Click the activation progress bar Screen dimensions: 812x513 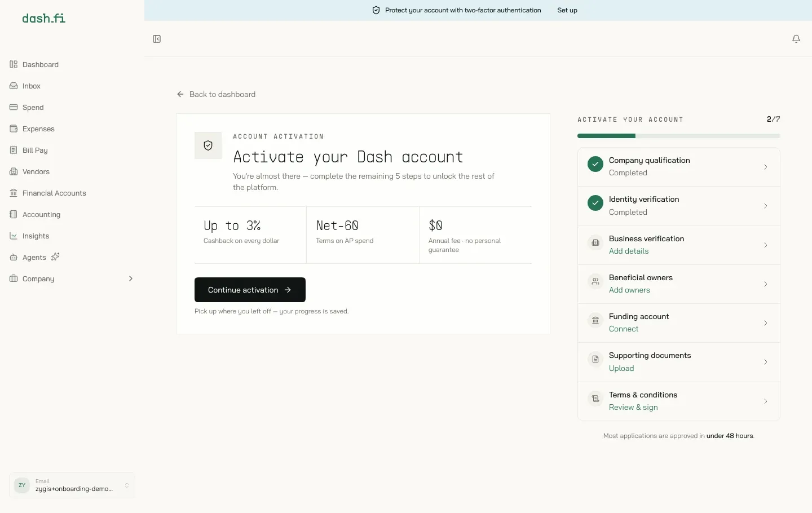coord(679,136)
